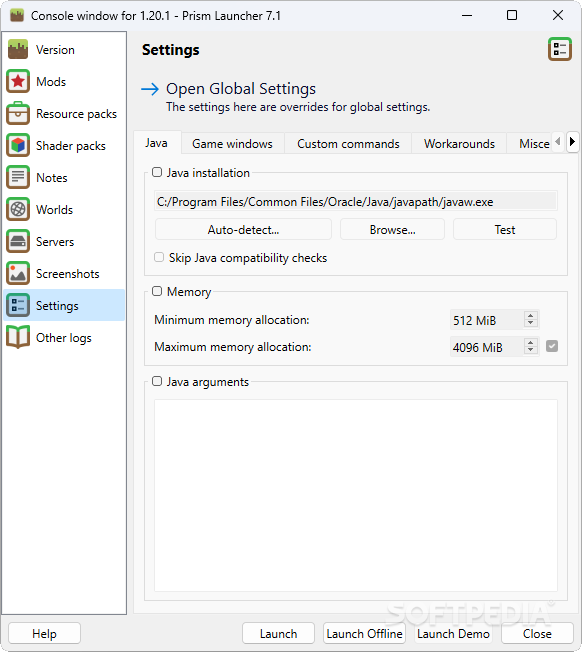Click the Close button at bottom

click(x=537, y=633)
